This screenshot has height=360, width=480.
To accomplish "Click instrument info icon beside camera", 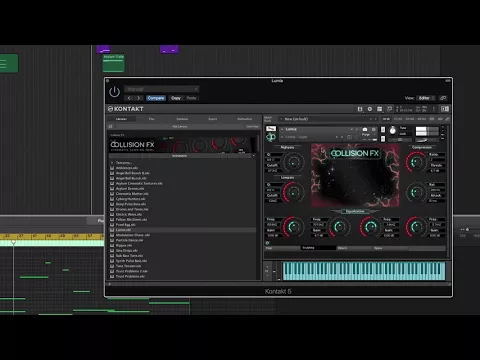I will 374,129.
